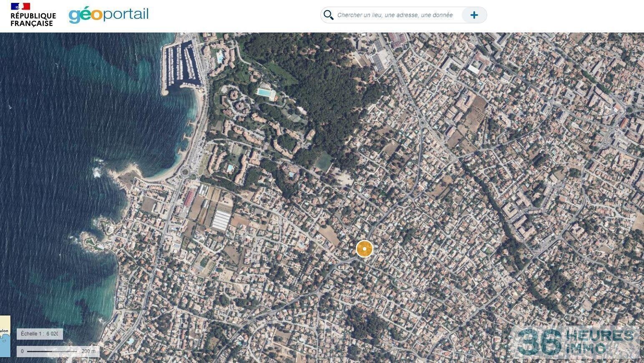Click the French flag emblem
644x363 pixels.
(x=20, y=6)
